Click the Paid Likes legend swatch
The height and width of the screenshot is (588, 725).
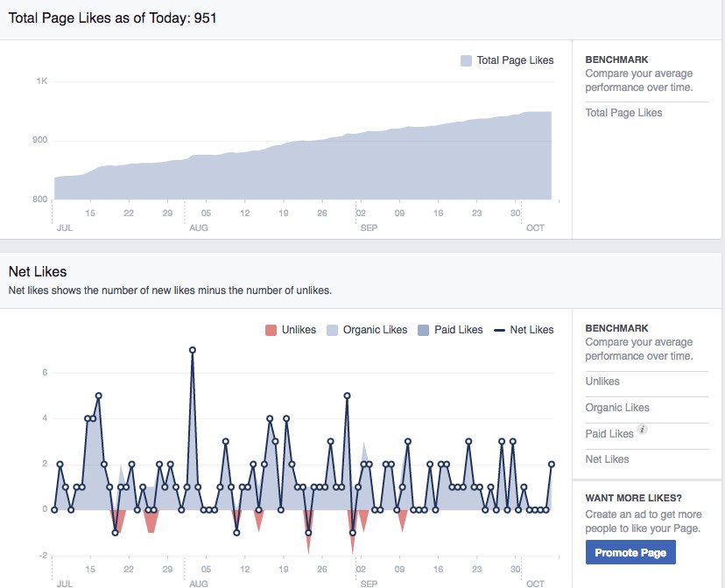click(x=424, y=330)
